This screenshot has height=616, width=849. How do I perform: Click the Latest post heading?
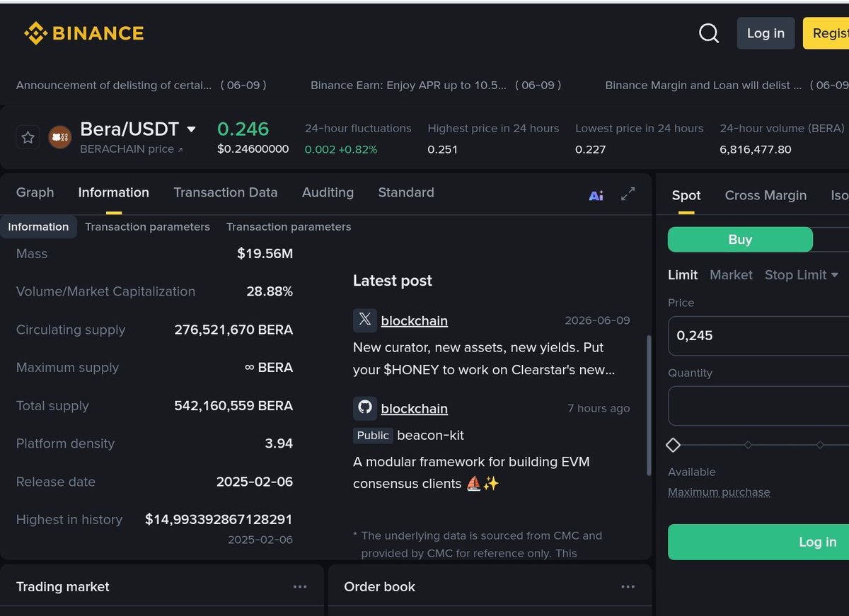pyautogui.click(x=392, y=281)
